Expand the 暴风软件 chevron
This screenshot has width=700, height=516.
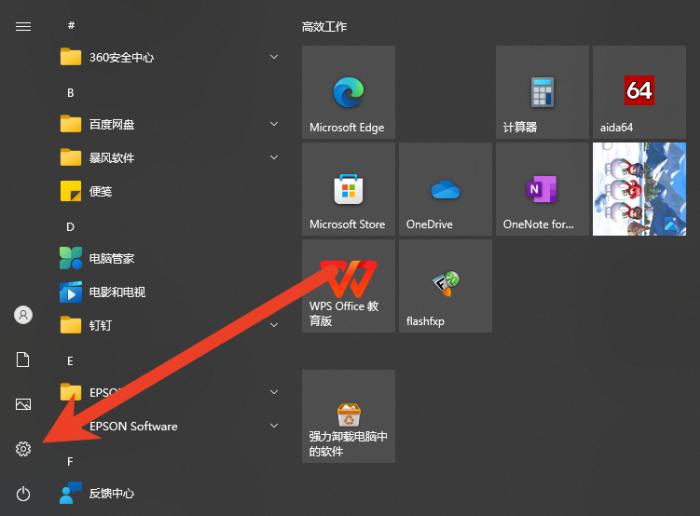coord(274,158)
